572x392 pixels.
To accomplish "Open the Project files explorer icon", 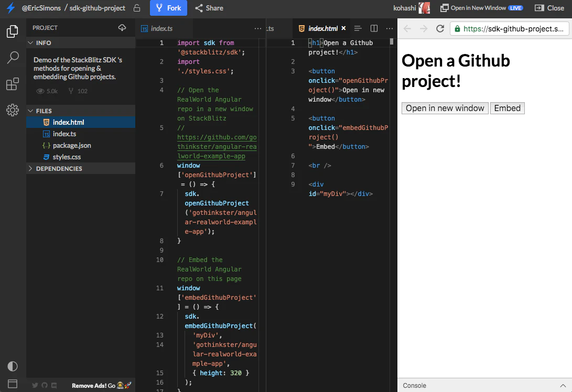I will coord(13,31).
